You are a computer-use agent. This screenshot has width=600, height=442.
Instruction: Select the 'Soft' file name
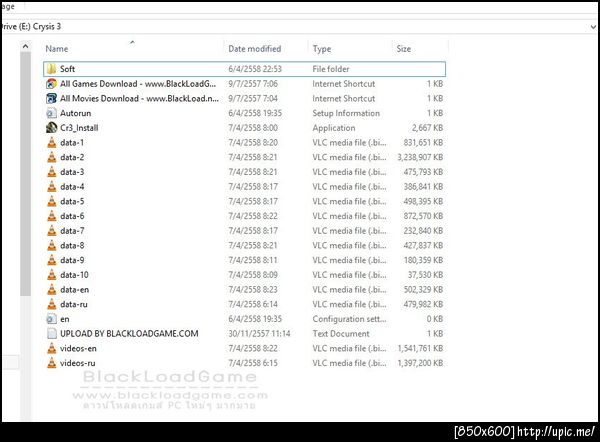click(x=67, y=69)
